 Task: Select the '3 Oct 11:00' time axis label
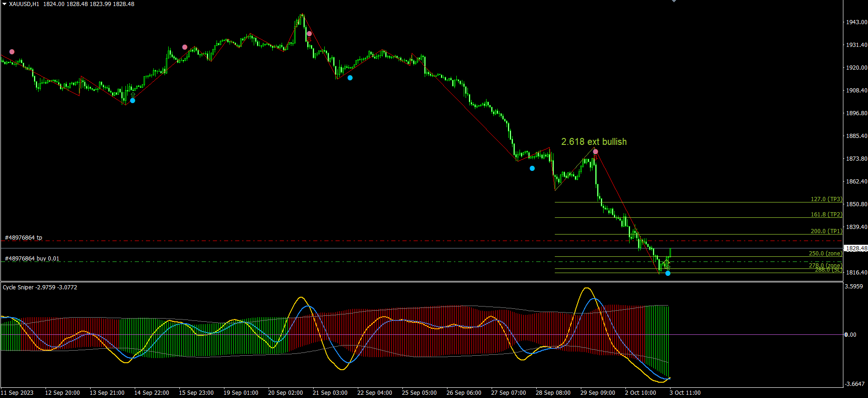tap(685, 393)
